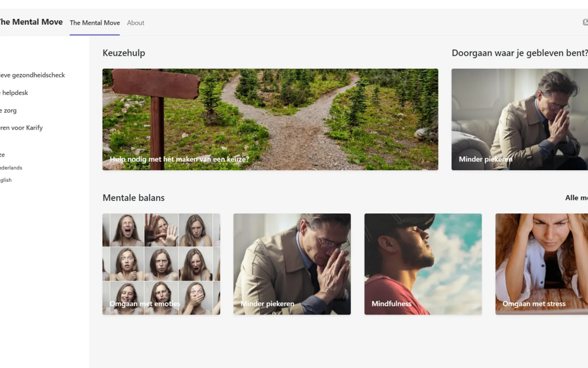Resume Minder piekeren under Doorgaan section
Screen dimensions: 588x368
[x=520, y=119]
